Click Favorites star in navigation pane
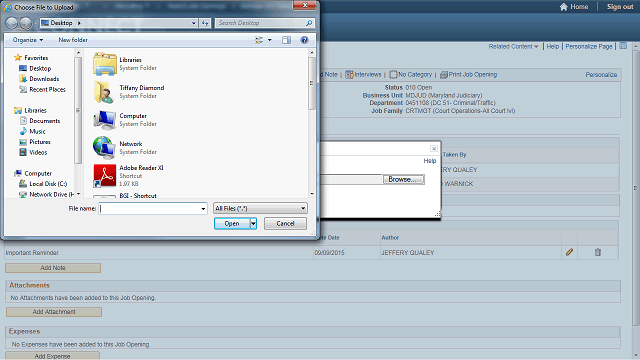The height and width of the screenshot is (360, 640). [18, 58]
